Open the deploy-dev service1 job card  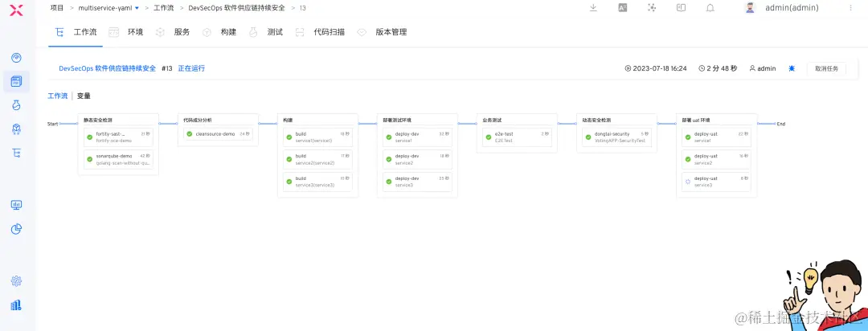[417, 137]
